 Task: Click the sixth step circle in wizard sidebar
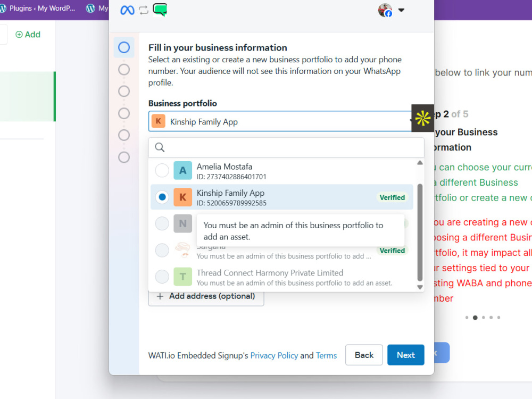pos(124,157)
